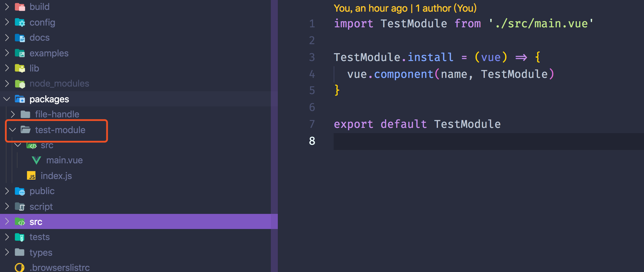Select the highlighted src folder
Image resolution: width=644 pixels, height=272 pixels.
coord(139,222)
